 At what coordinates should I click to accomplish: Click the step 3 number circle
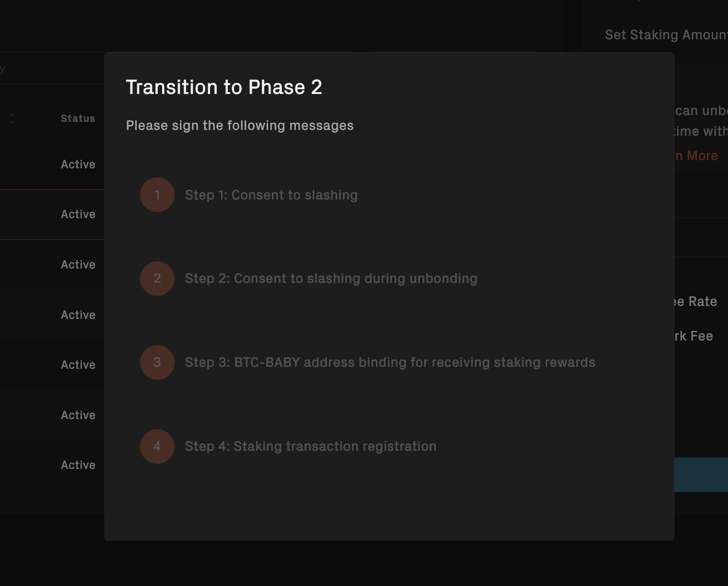click(157, 363)
